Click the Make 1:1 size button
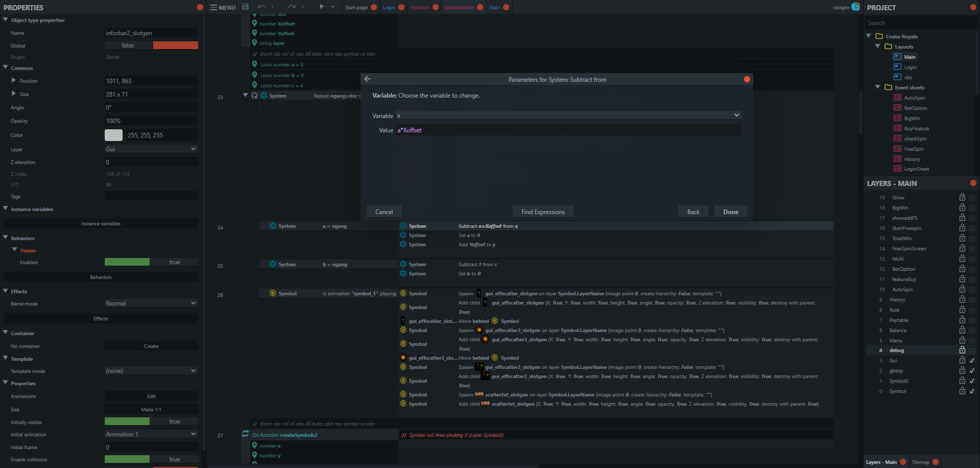Screen dimensions: 980x468 tap(151, 409)
